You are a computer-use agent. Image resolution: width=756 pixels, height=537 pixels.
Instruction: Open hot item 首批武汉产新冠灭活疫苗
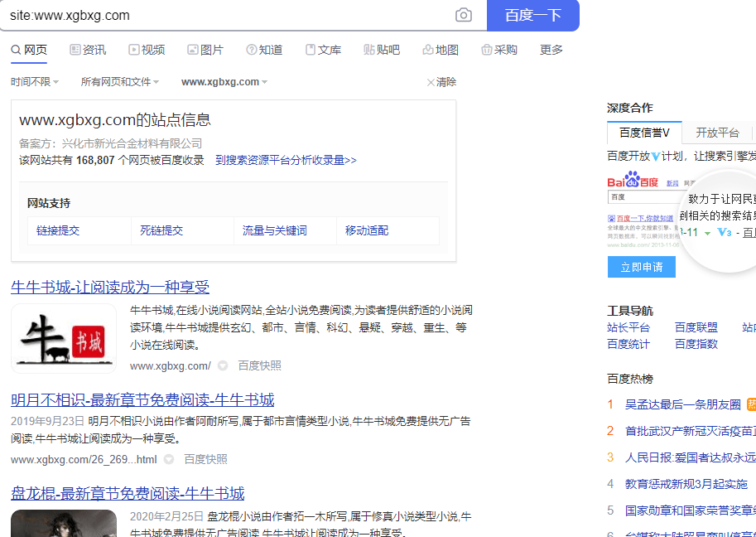tap(691, 431)
